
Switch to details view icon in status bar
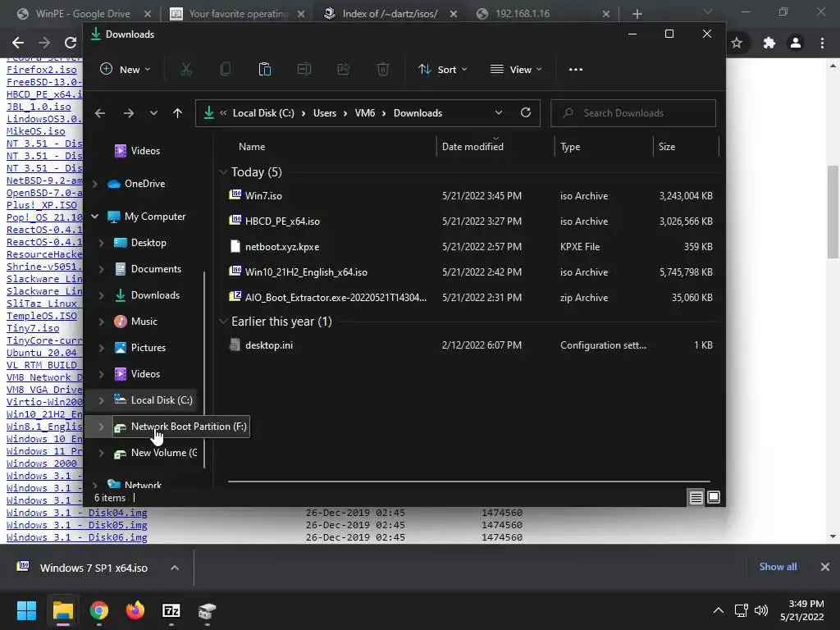point(696,498)
